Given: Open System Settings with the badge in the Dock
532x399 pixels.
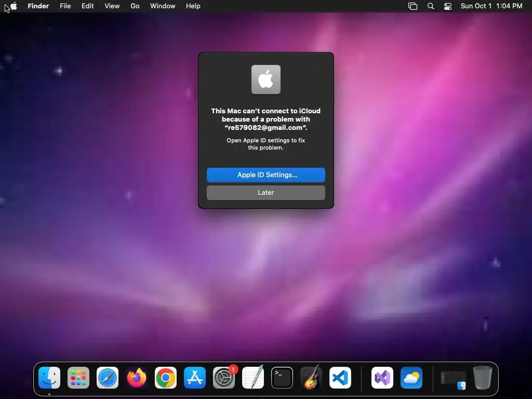Looking at the screenshot, I should pos(224,378).
